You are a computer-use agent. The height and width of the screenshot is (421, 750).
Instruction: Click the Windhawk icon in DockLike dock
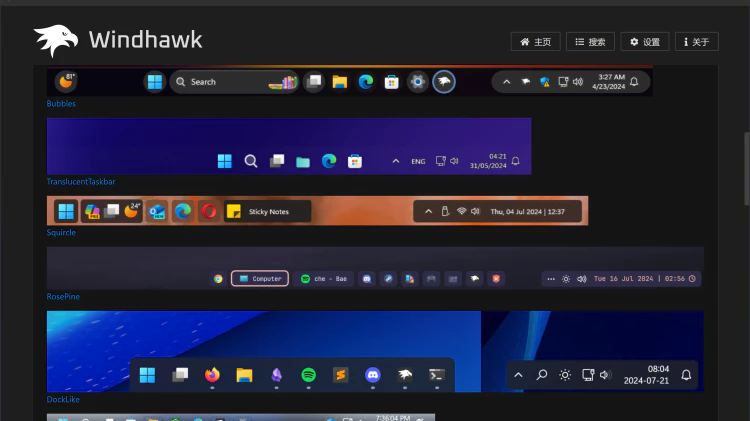point(405,375)
